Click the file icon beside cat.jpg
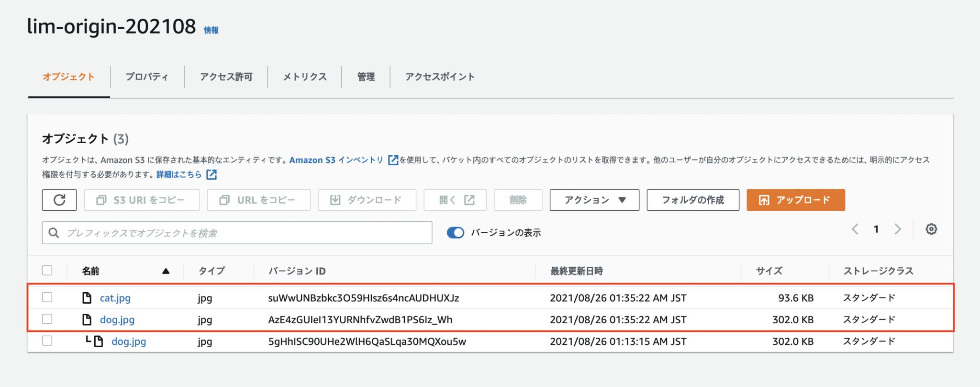 click(87, 297)
